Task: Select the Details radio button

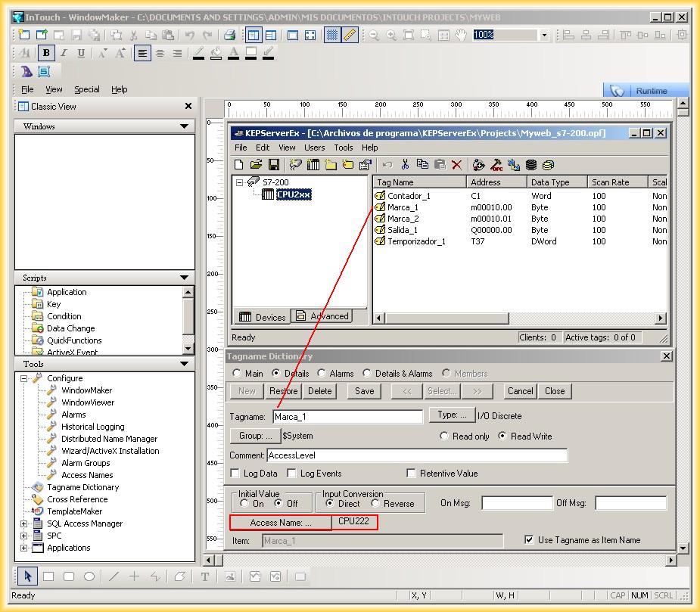Action: (x=276, y=373)
